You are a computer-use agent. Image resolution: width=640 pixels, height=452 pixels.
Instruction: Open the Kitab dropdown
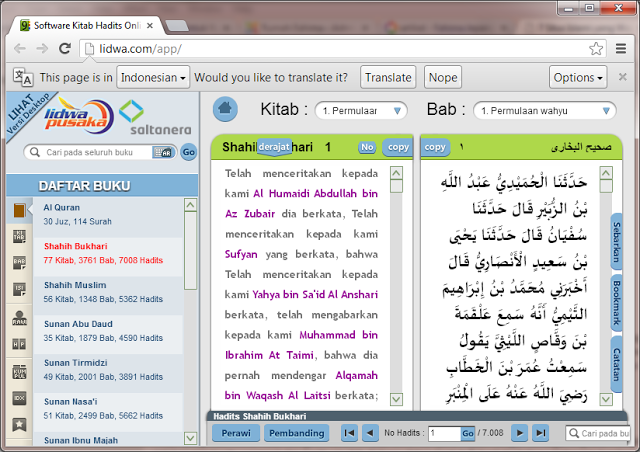[x=361, y=111]
